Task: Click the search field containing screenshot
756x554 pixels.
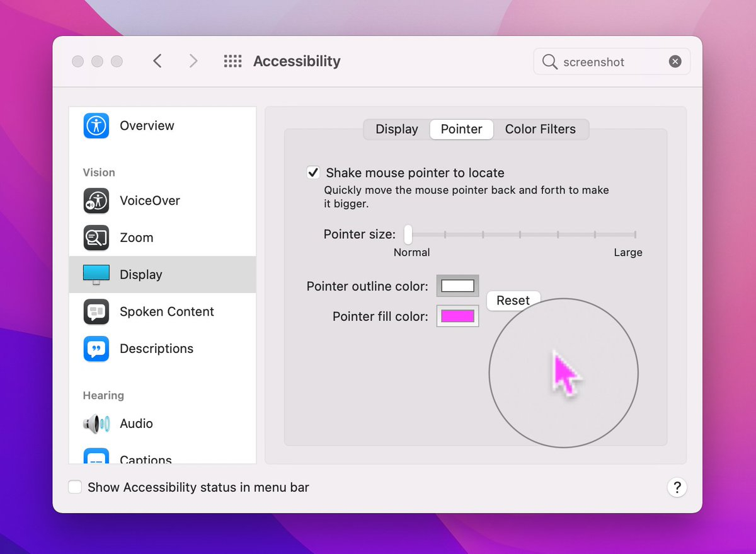Action: pyautogui.click(x=605, y=62)
